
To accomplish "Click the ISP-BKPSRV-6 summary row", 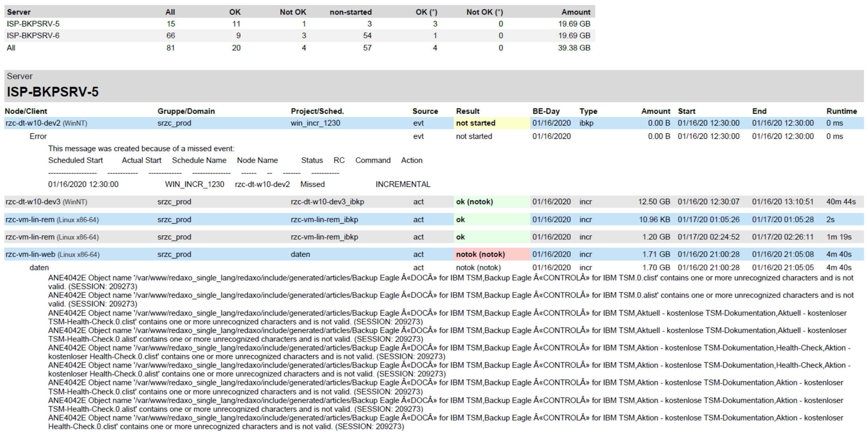I will click(x=33, y=36).
